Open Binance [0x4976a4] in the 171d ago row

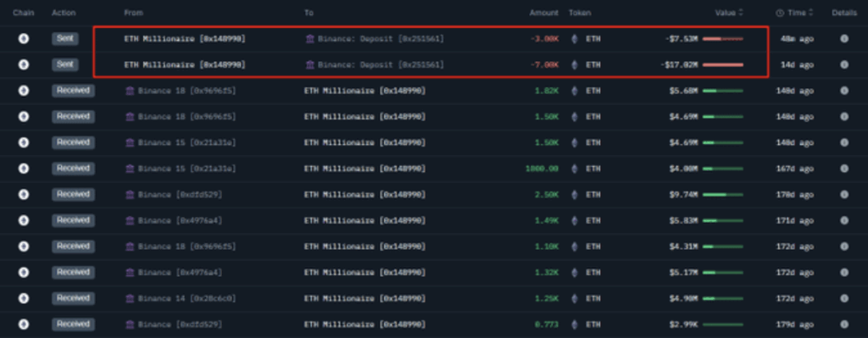(x=181, y=221)
